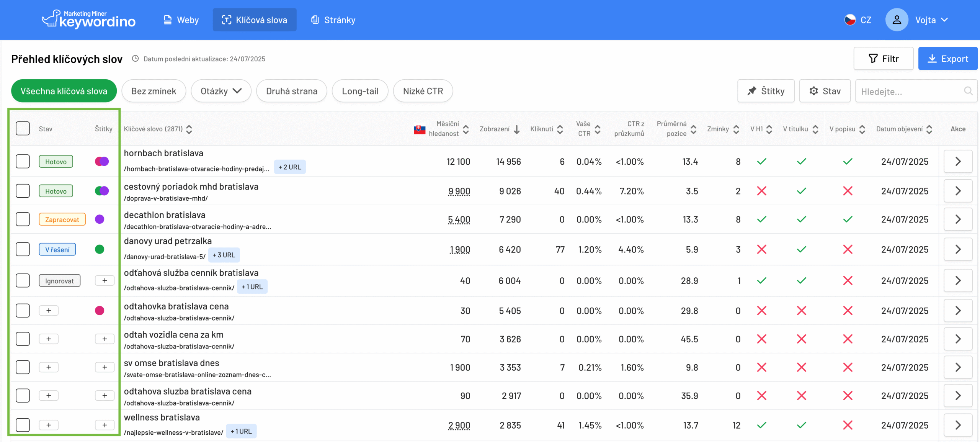Sort by Měsíční hledanost
Viewport: 980px width, 442px height.
[466, 129]
